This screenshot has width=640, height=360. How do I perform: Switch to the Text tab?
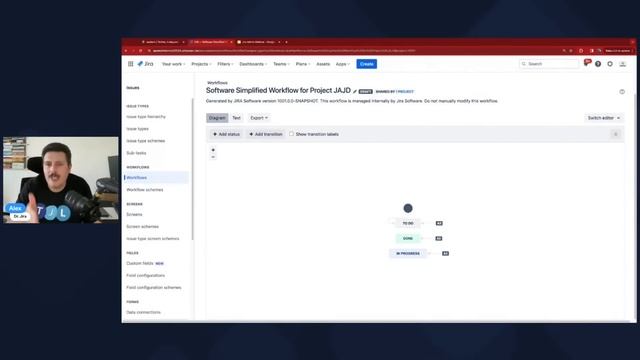[x=236, y=118]
